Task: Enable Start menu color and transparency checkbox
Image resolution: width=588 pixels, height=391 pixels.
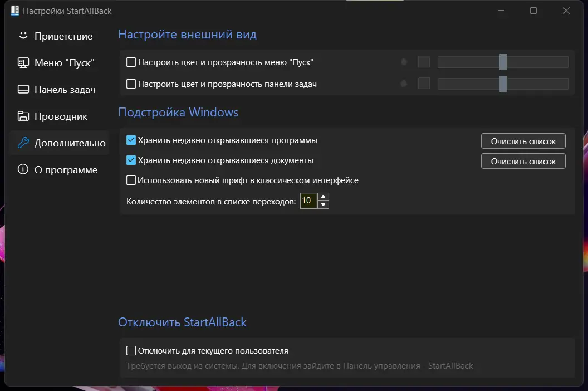Action: coord(131,62)
